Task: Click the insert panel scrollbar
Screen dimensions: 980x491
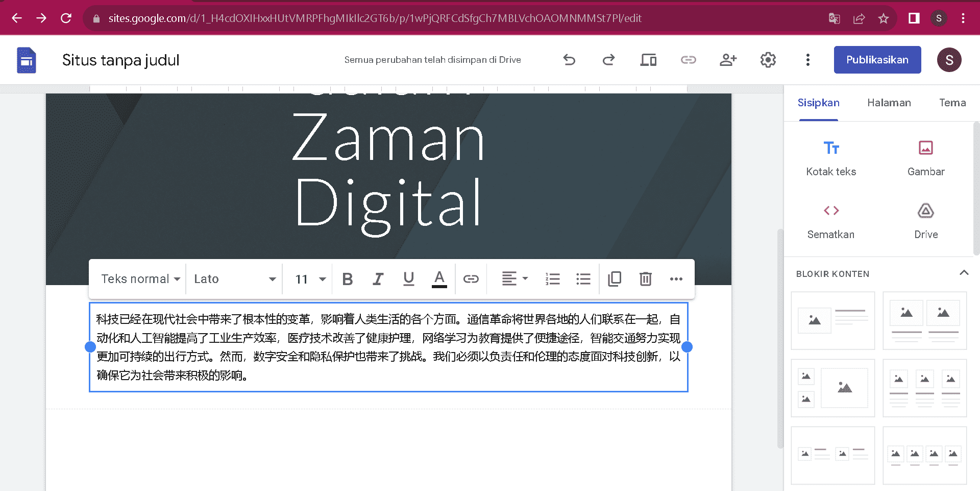Action: 976,188
